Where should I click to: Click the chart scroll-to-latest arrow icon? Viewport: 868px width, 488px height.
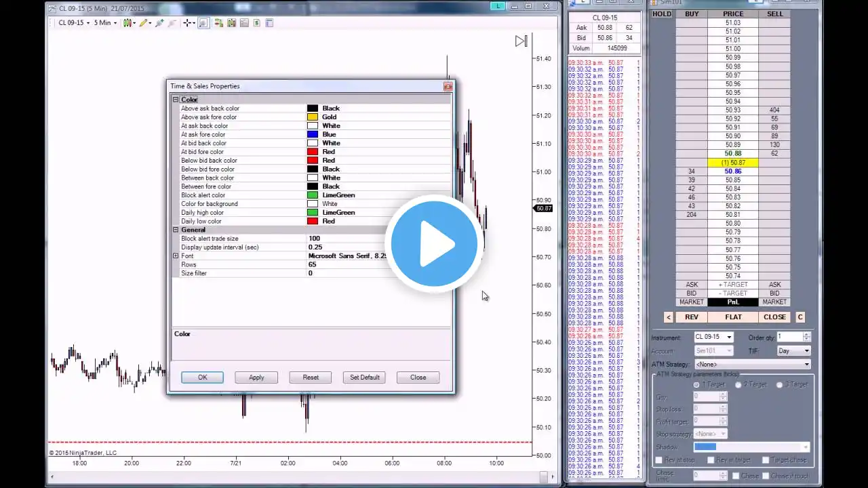pyautogui.click(x=521, y=41)
